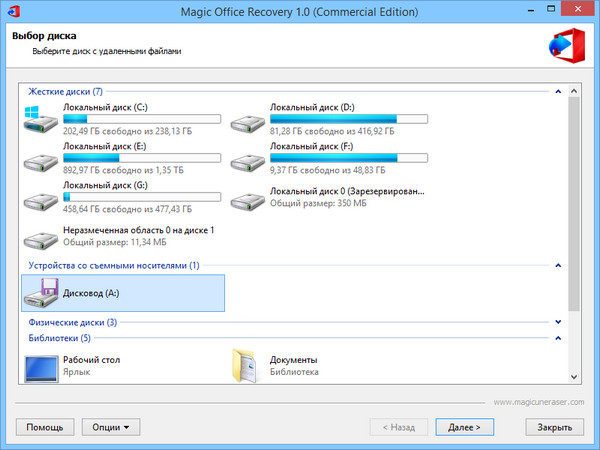Click the Локальный диск (E:) name text
This screenshot has height=450, width=600.
pyautogui.click(x=104, y=146)
